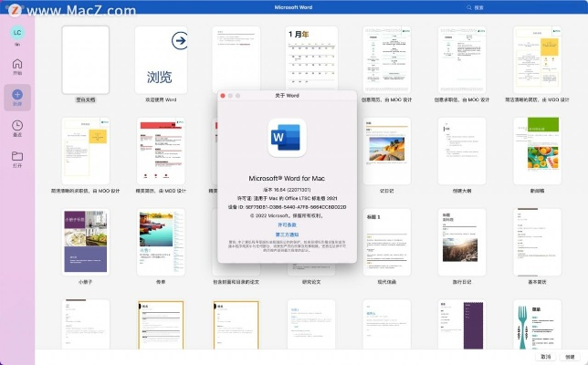Select the 新闻稿 newsletter template
The height and width of the screenshot is (365, 588).
(538, 151)
